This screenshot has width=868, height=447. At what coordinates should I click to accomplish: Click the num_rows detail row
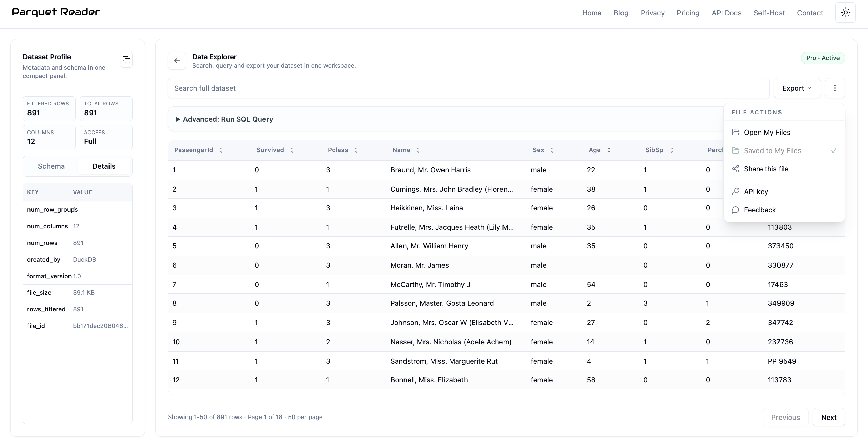78,243
